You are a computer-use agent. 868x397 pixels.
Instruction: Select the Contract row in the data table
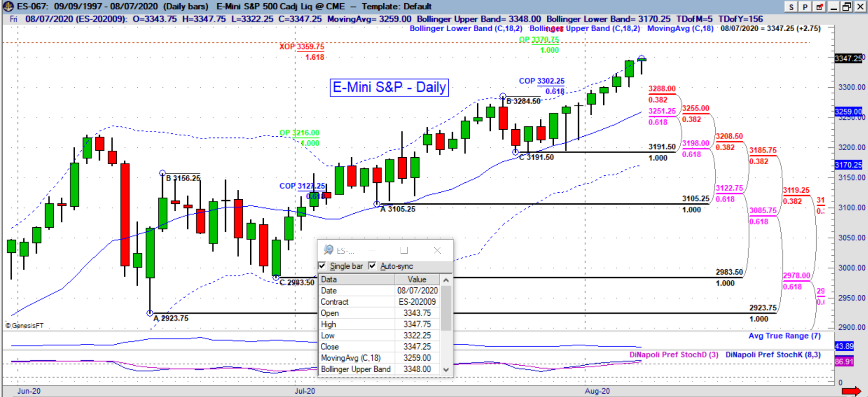click(379, 302)
